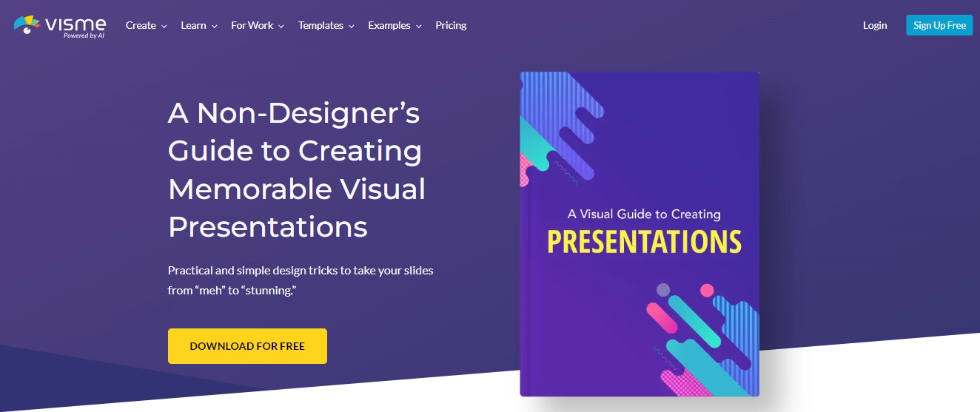
Task: Open the Learn menu
Action: [193, 25]
